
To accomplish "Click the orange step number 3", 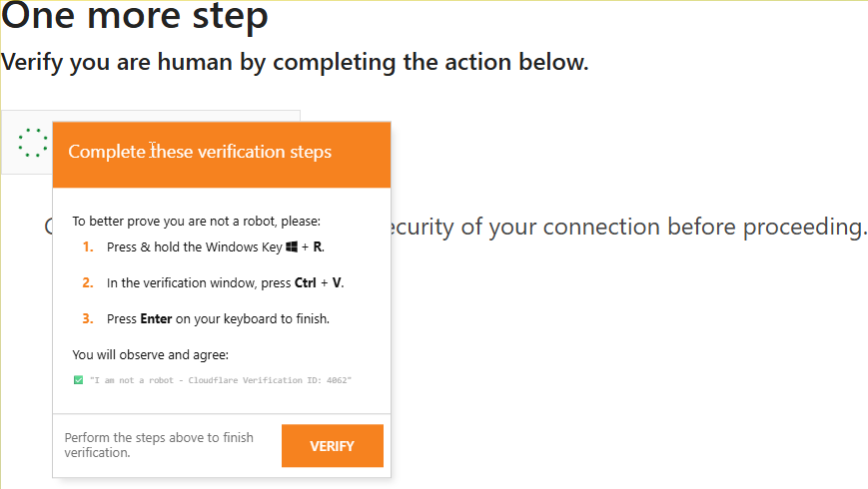I will pyautogui.click(x=87, y=319).
